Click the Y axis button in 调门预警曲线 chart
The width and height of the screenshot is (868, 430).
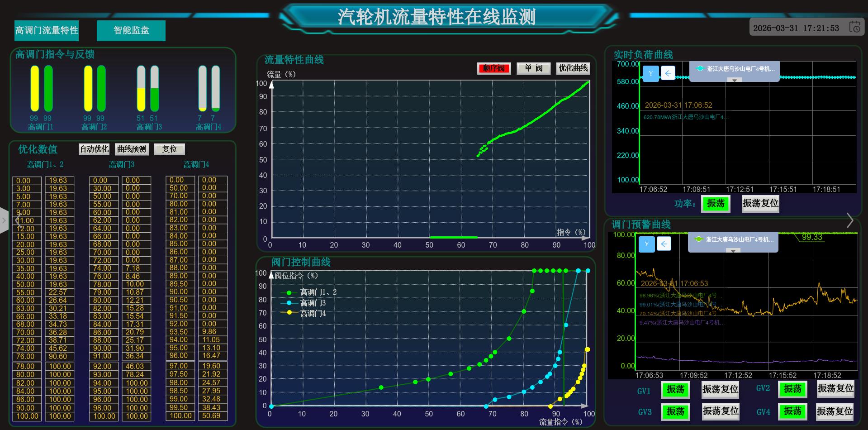click(x=647, y=244)
